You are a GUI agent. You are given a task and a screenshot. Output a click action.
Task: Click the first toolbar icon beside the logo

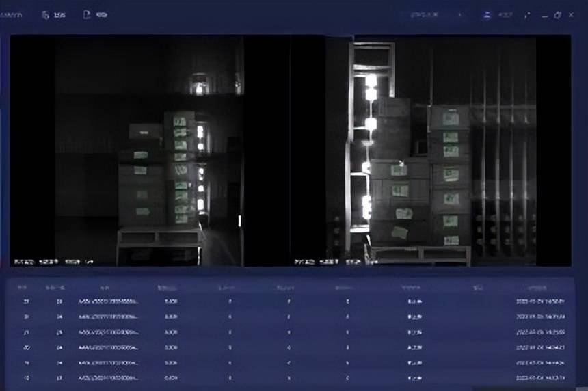(45, 15)
